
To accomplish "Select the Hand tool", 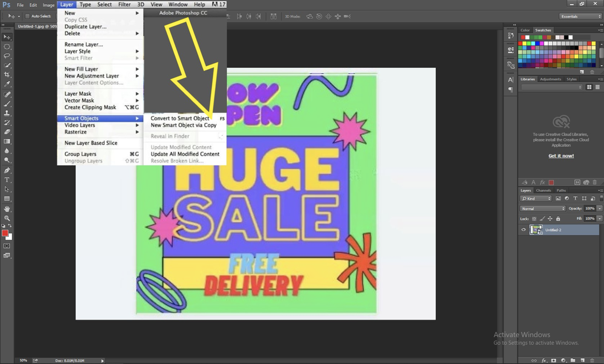I will tap(7, 209).
